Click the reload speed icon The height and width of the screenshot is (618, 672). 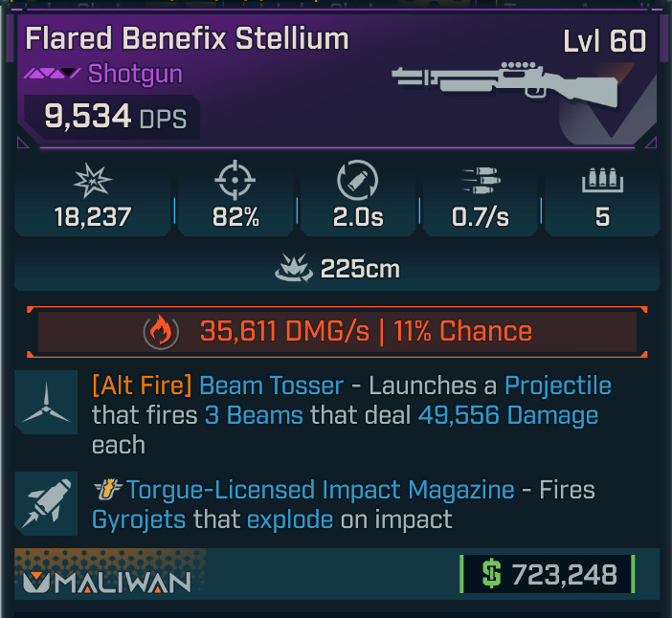357,180
